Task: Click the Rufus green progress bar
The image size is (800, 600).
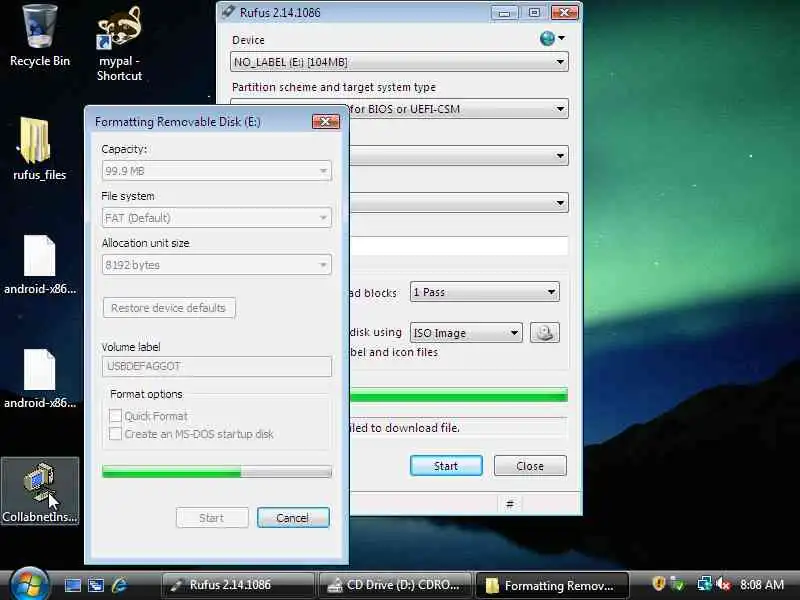Action: (458, 395)
